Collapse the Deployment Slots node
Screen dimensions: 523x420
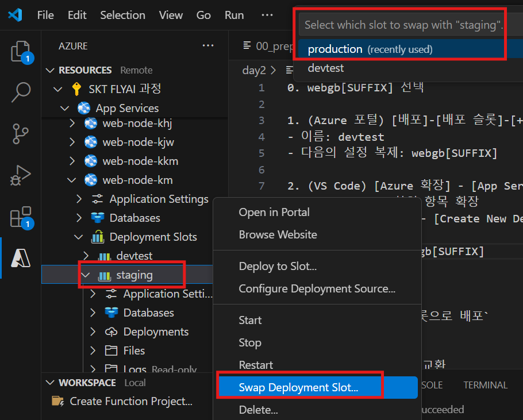coord(78,237)
